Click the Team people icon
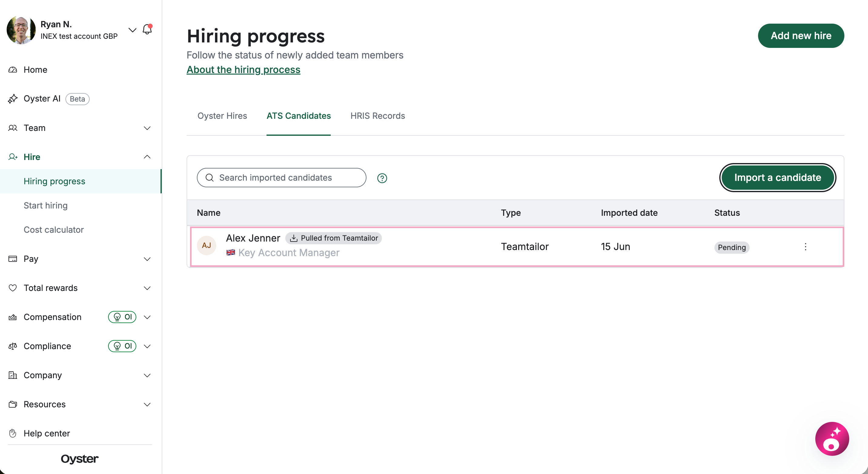This screenshot has height=474, width=868. pos(13,128)
